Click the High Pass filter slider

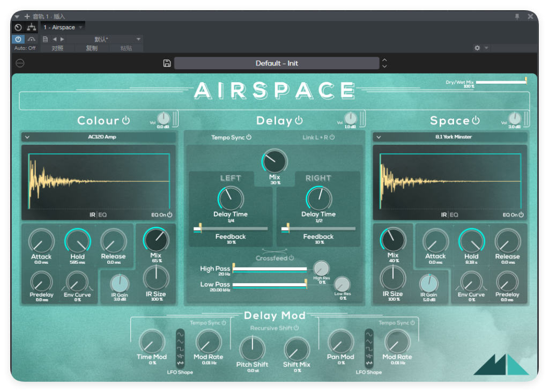[270, 269]
